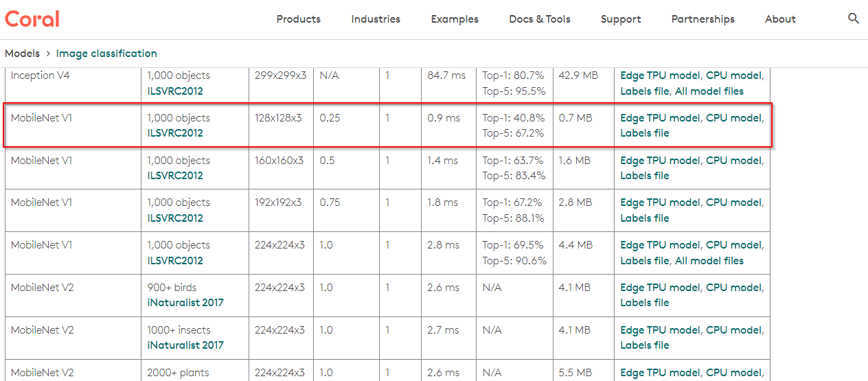The image size is (868, 381).
Task: Select the '0.9 ms' latency cell
Action: click(444, 118)
